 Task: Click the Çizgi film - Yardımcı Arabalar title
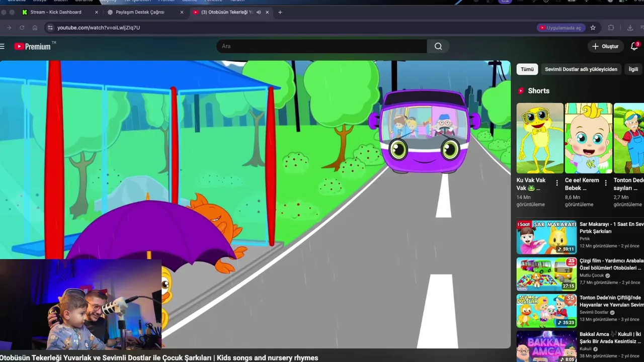click(x=611, y=264)
